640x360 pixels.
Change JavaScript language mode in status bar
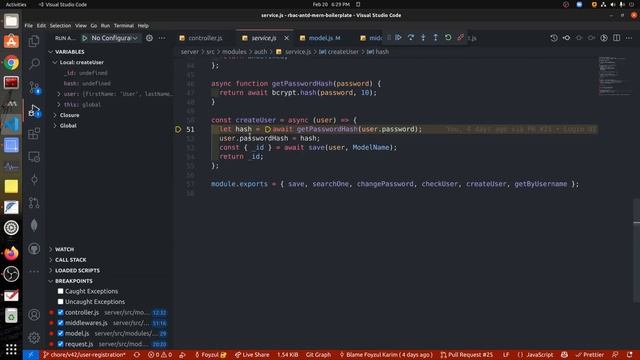[x=540, y=355]
